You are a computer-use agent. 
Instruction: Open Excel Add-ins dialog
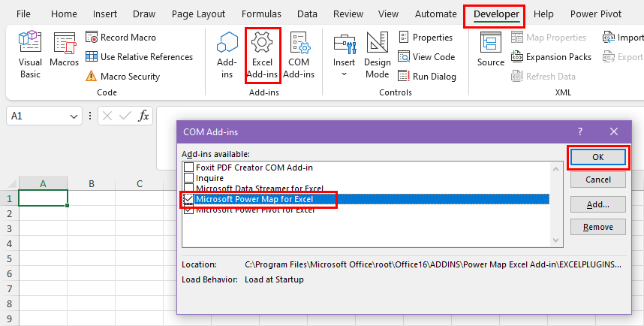pos(262,55)
